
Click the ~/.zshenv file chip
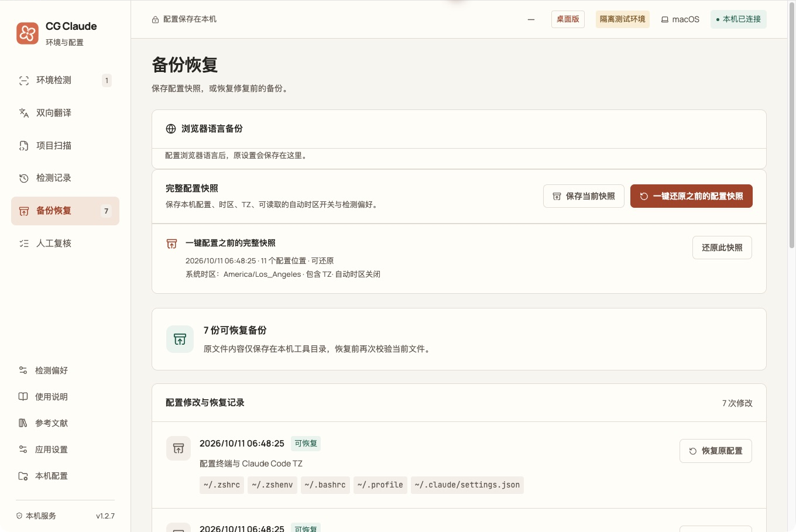(272, 485)
